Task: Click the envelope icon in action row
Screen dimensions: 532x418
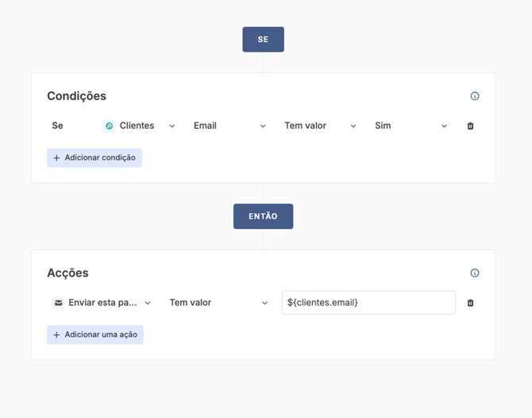Action: tap(59, 303)
